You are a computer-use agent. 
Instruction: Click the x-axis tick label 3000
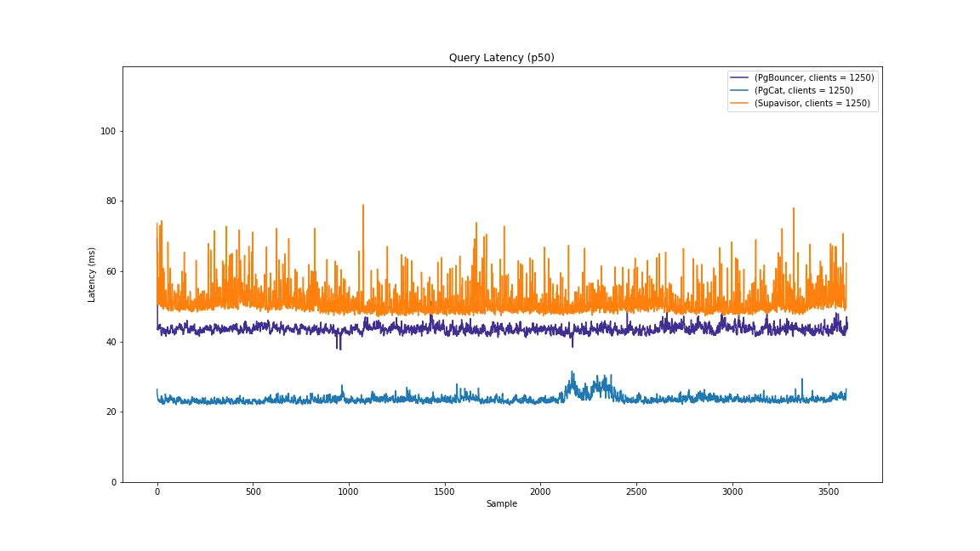(732, 491)
